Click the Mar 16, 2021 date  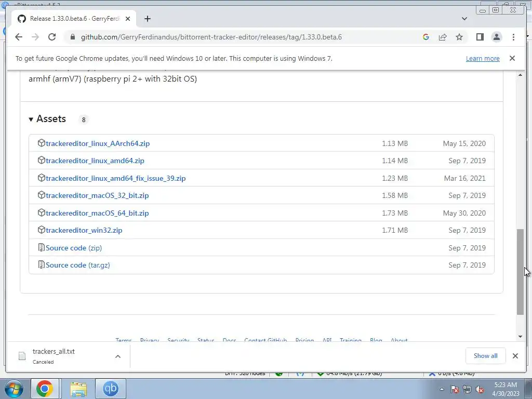tap(465, 179)
